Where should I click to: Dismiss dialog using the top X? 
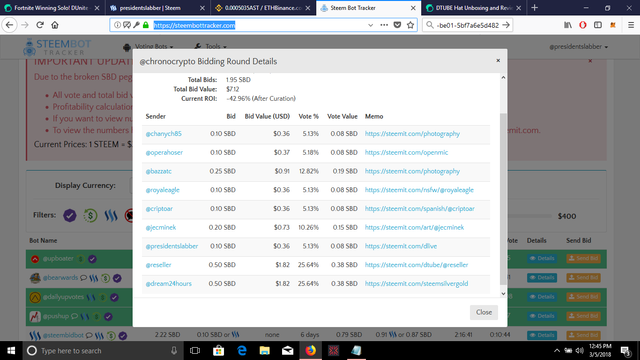(498, 60)
